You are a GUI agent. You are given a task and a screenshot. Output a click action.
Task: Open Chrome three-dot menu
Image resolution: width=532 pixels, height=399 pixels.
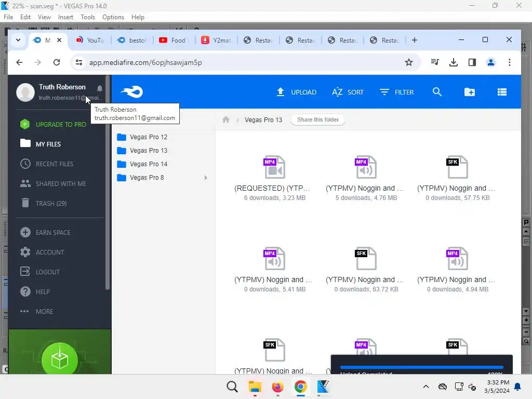tap(510, 62)
